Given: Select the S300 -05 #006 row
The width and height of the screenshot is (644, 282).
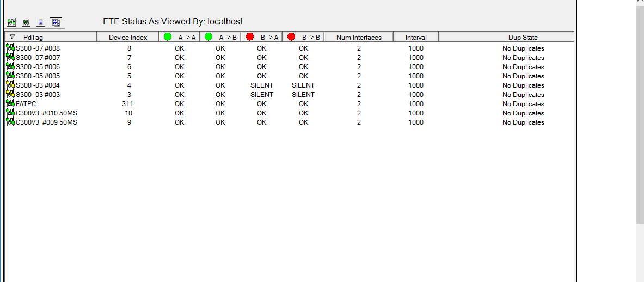Looking at the screenshot, I should pos(290,66).
